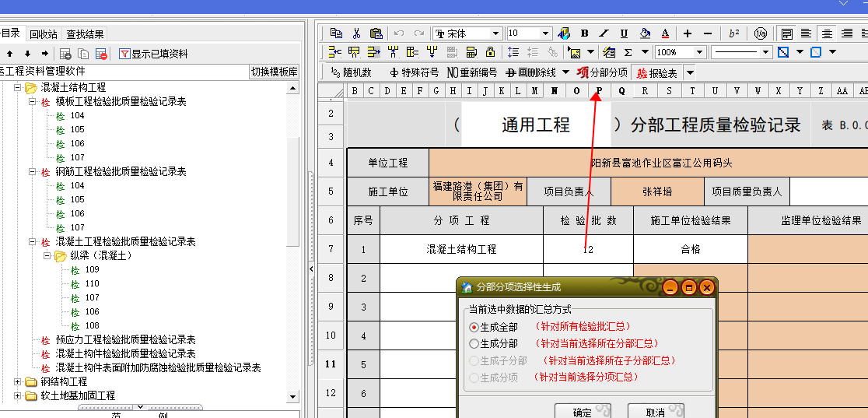Click the 特殊符号 toolbar item
The height and width of the screenshot is (418, 868).
(414, 72)
